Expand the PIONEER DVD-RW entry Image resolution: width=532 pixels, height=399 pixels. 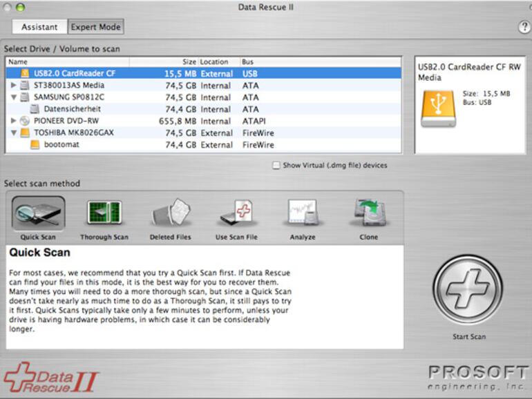[15, 121]
